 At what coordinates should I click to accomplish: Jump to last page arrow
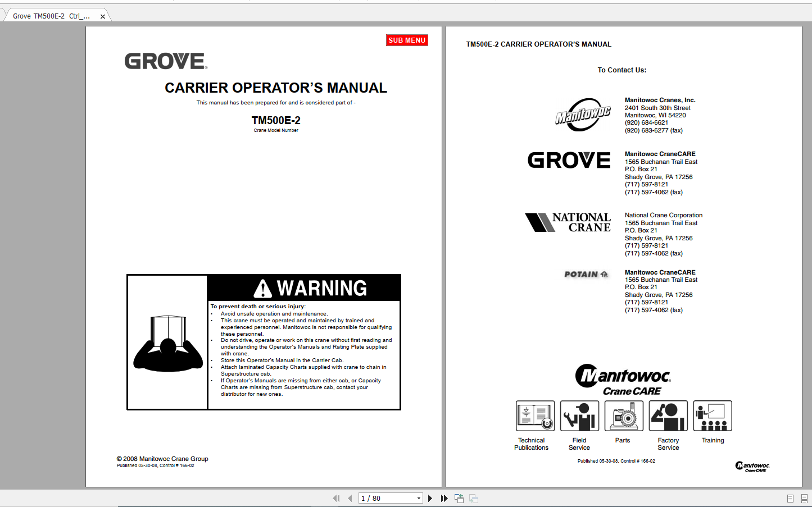coord(444,498)
